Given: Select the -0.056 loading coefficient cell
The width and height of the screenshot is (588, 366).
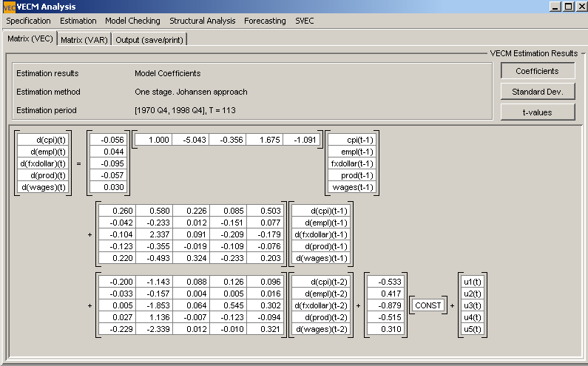Looking at the screenshot, I should point(108,140).
